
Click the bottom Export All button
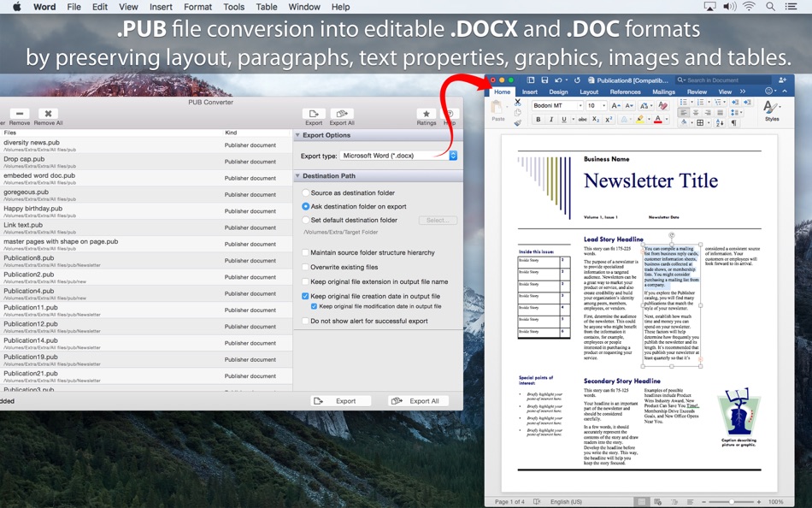click(420, 401)
